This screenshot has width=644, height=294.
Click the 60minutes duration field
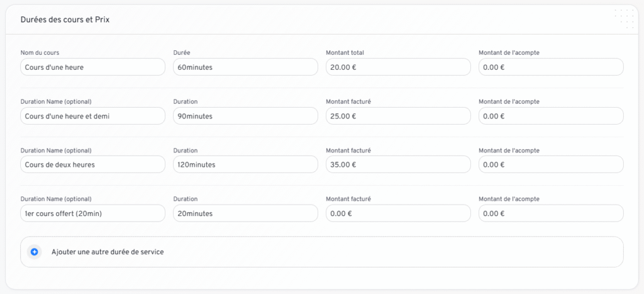click(245, 67)
